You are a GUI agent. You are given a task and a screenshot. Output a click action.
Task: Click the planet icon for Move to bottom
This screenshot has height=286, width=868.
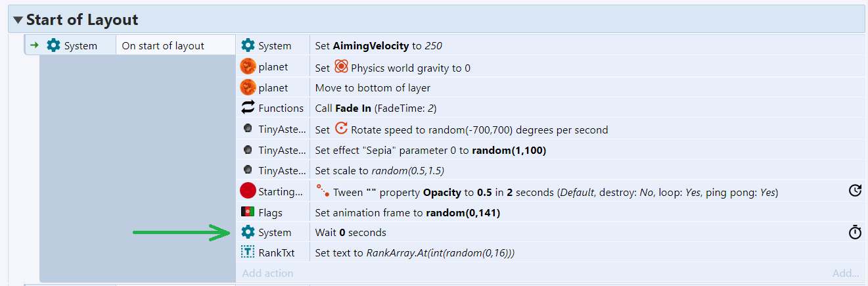[248, 87]
